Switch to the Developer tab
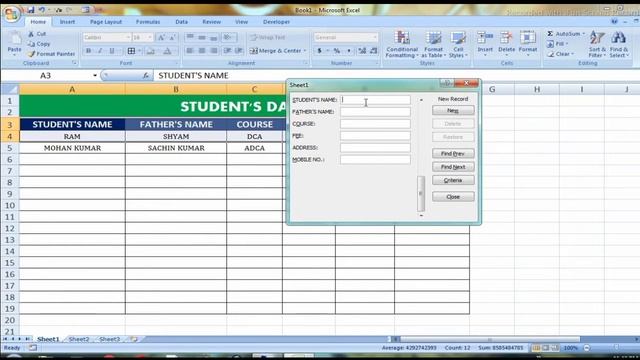Image resolution: width=640 pixels, height=360 pixels. (276, 22)
